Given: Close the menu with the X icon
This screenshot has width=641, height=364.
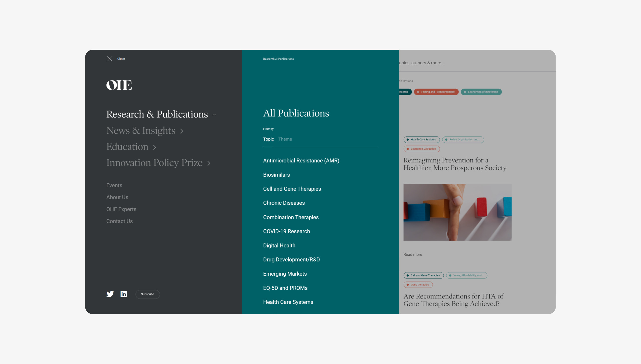Looking at the screenshot, I should [110, 59].
